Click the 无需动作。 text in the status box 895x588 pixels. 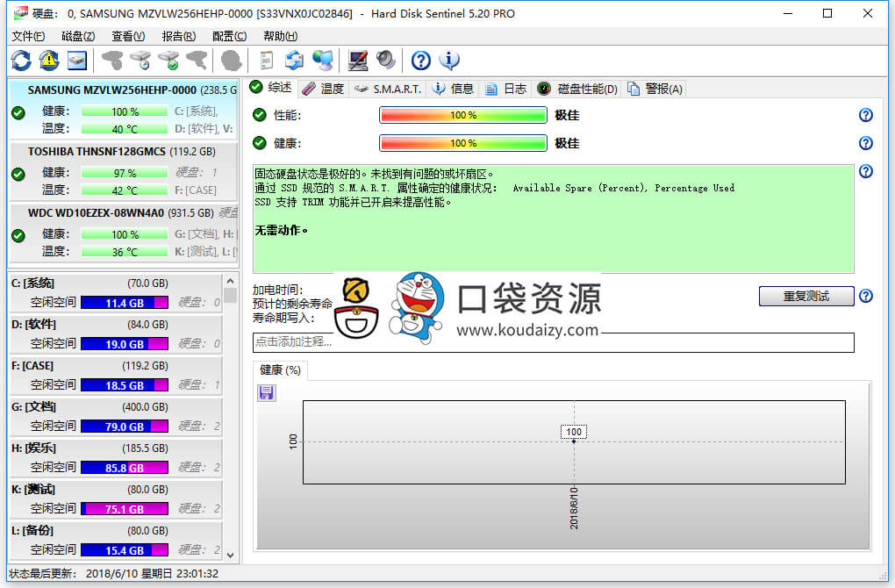(282, 231)
